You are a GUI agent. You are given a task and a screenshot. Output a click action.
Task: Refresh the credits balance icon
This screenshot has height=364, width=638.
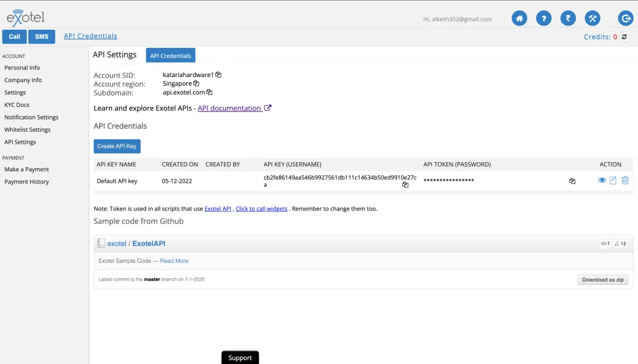[624, 37]
